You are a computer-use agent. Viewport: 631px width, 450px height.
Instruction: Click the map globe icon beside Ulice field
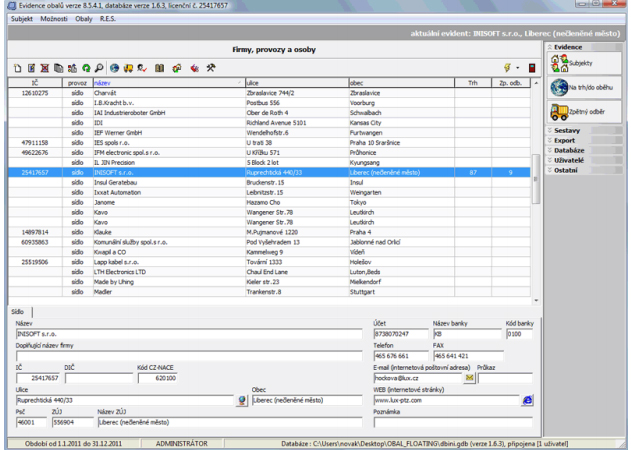[x=242, y=400]
